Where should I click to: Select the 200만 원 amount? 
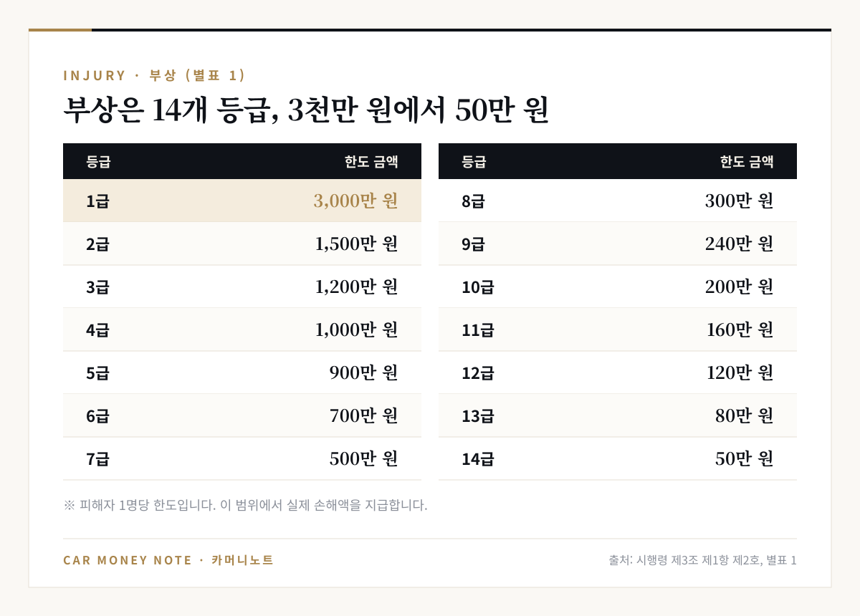(740, 287)
